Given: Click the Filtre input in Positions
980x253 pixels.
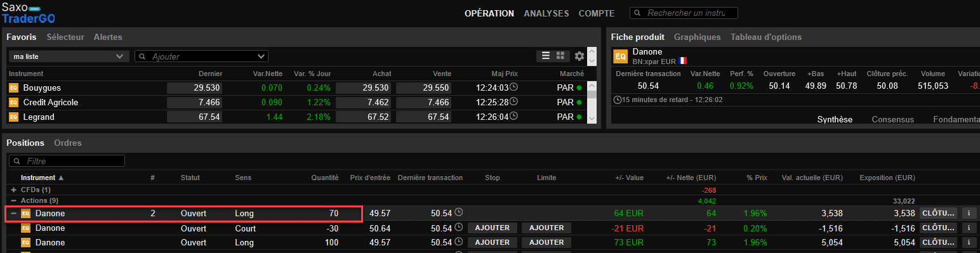Looking at the screenshot, I should point(67,161).
